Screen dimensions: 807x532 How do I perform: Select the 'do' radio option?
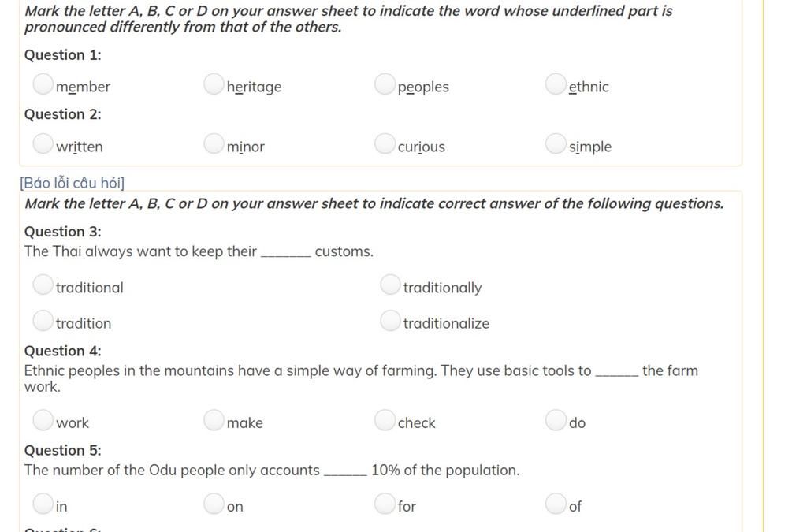556,419
